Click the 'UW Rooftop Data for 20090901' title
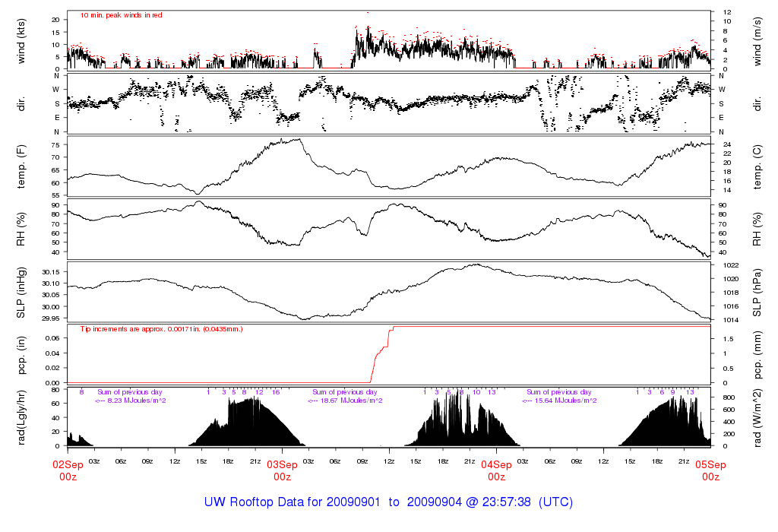Screen dimensions: 778x532 tap(293, 502)
